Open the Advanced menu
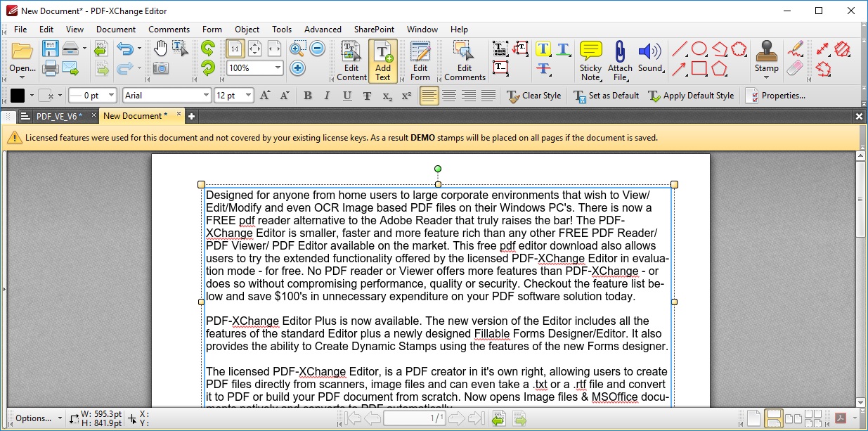This screenshot has height=431, width=868. 323,30
